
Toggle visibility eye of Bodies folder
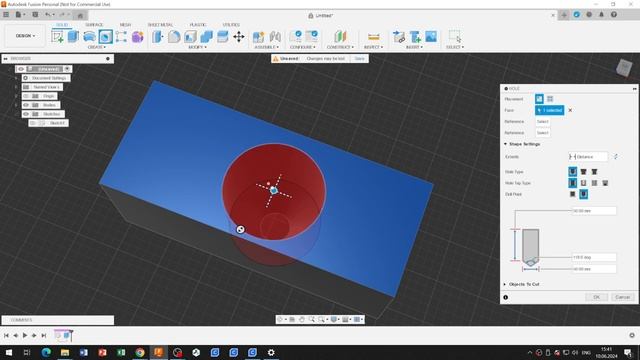pyautogui.click(x=26, y=105)
